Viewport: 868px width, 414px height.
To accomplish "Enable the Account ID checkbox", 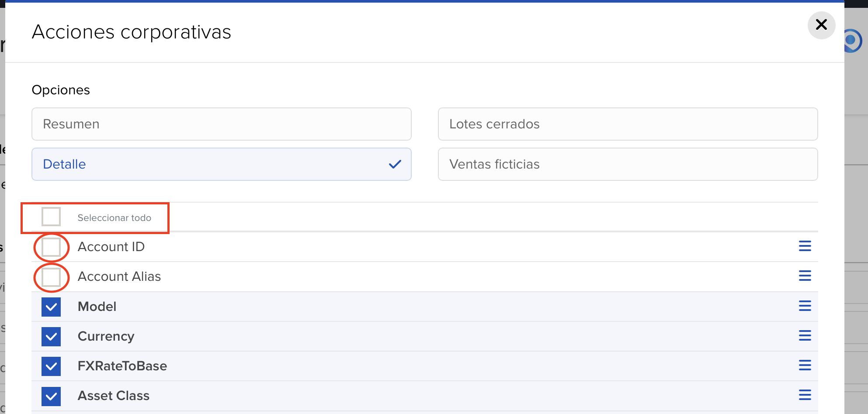I will pos(51,247).
